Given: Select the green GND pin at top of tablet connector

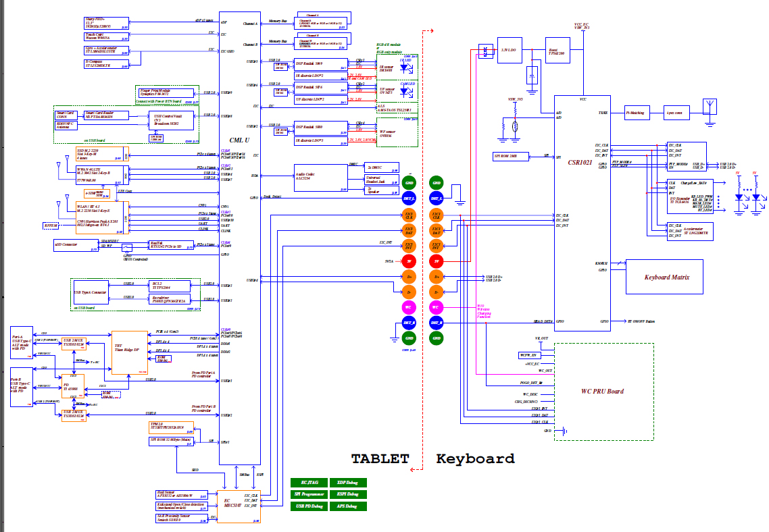Looking at the screenshot, I should click(x=408, y=182).
